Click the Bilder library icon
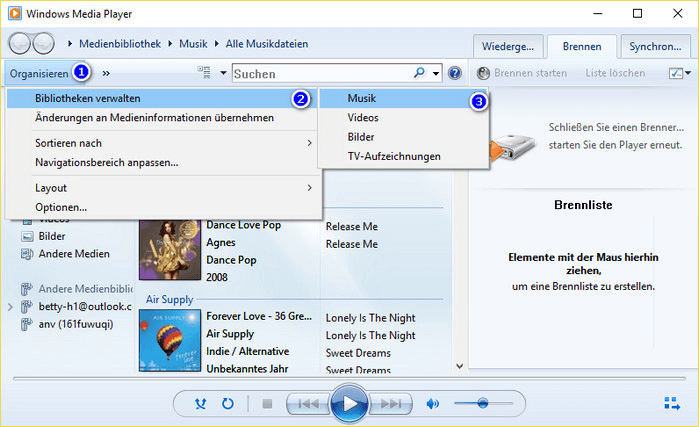The height and width of the screenshot is (427, 699). tap(27, 237)
